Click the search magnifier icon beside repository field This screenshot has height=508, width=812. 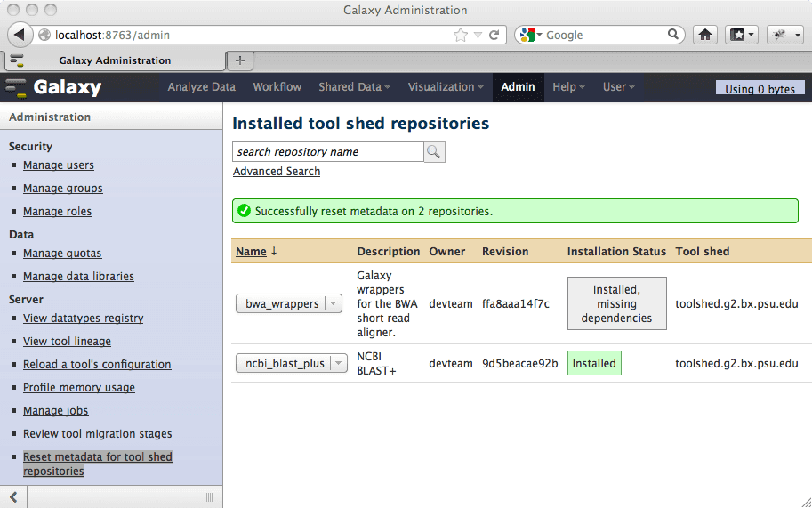pos(434,152)
